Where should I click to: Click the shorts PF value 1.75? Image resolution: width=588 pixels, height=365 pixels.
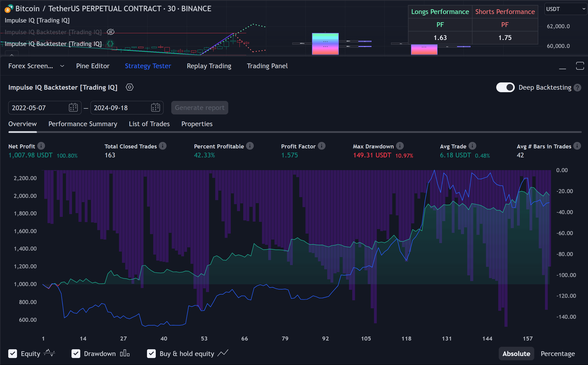tap(505, 38)
